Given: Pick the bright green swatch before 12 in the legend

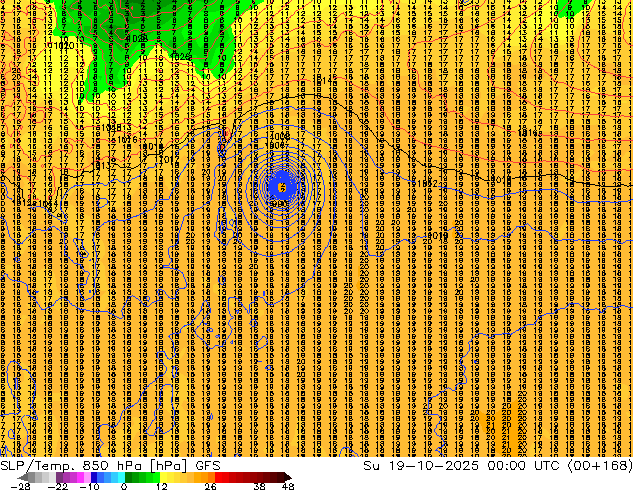Looking at the screenshot, I should pos(156,477).
